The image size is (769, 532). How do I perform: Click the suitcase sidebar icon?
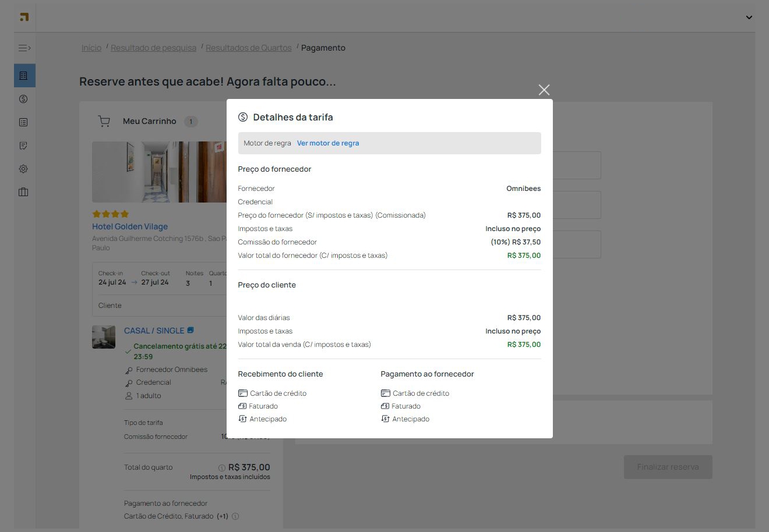(24, 192)
